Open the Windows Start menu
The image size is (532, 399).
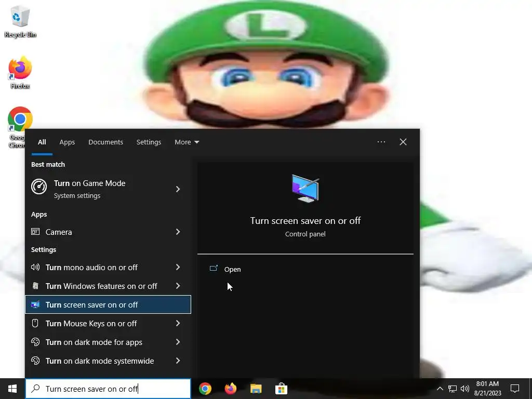[x=12, y=389]
